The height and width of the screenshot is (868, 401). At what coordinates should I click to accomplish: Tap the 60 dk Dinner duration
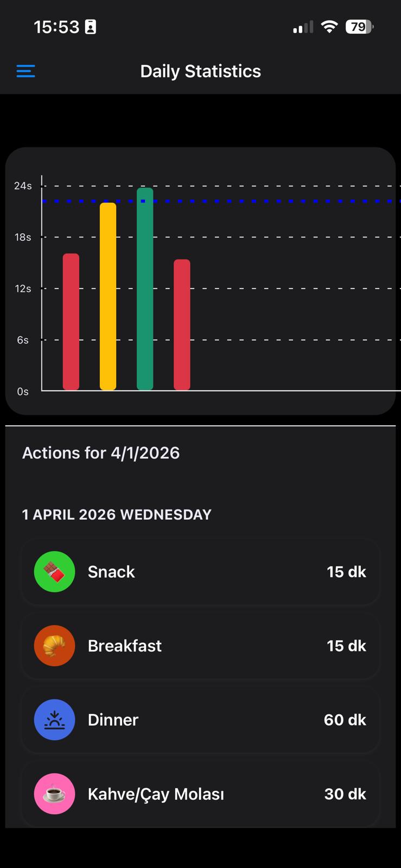345,720
